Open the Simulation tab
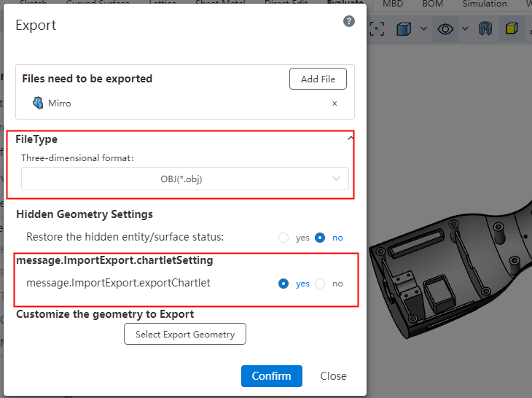Image resolution: width=532 pixels, height=398 pixels. [484, 4]
